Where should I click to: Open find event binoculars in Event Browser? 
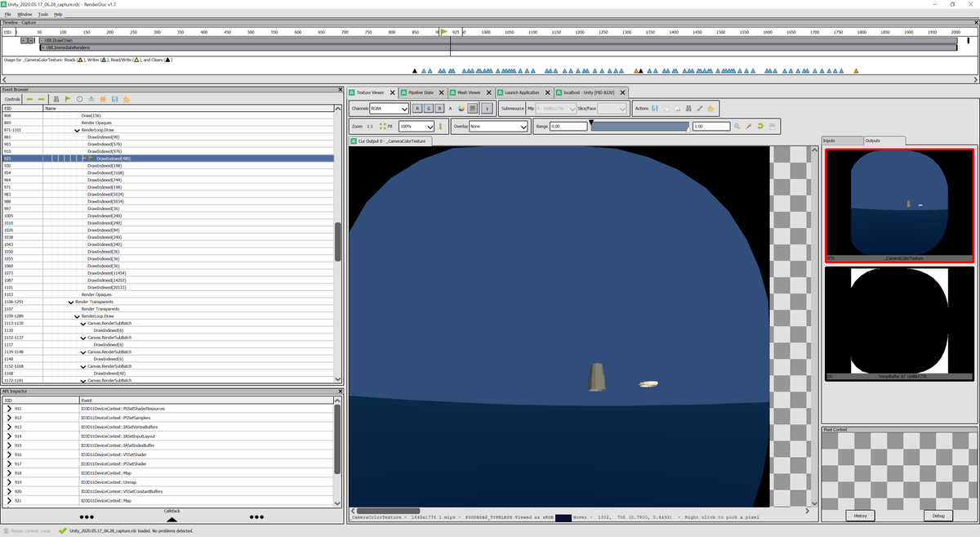[56, 99]
